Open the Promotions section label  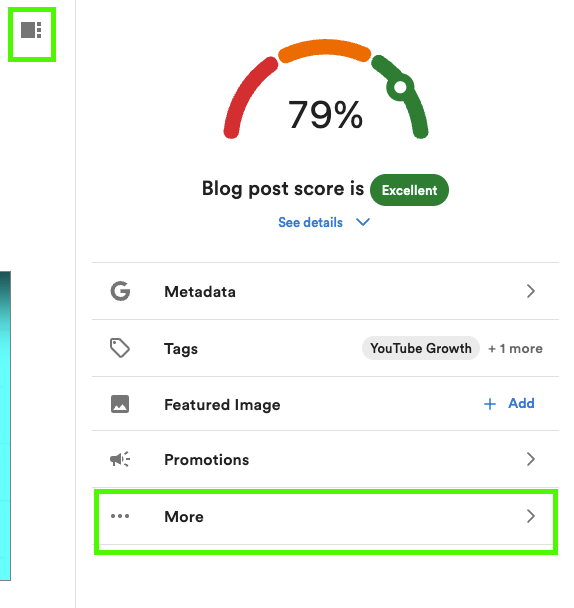click(x=207, y=460)
